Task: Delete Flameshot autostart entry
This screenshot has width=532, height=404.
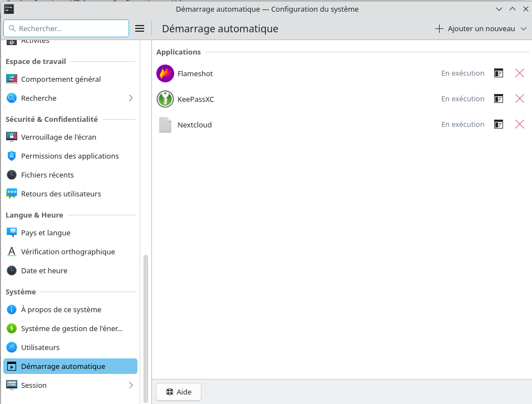Action: tap(520, 73)
